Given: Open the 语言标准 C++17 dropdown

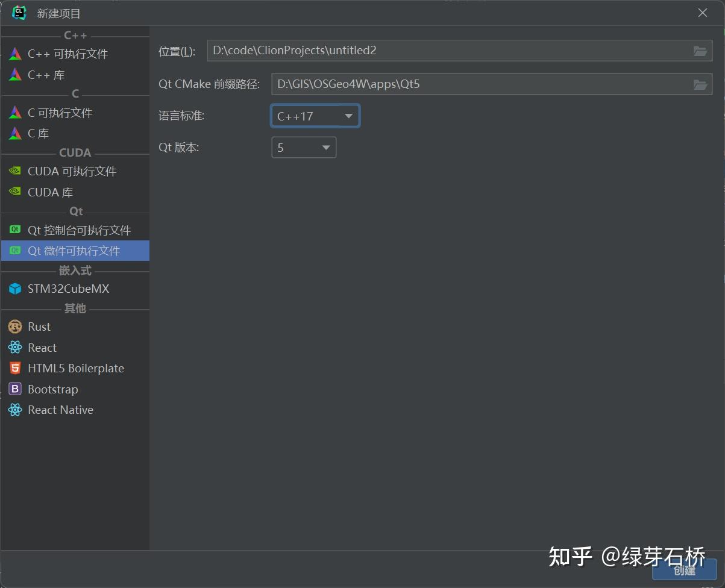Looking at the screenshot, I should (x=315, y=116).
